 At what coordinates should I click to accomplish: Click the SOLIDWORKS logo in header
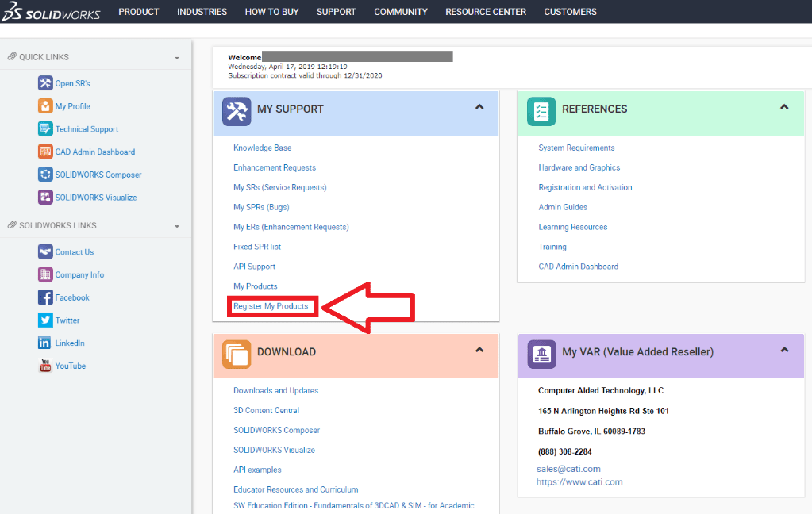click(51, 12)
